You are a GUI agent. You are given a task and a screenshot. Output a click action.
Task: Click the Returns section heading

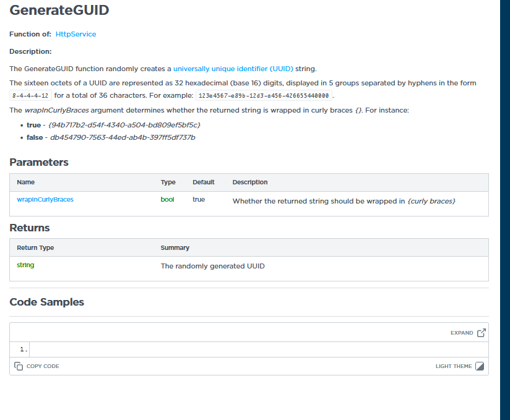click(x=29, y=228)
